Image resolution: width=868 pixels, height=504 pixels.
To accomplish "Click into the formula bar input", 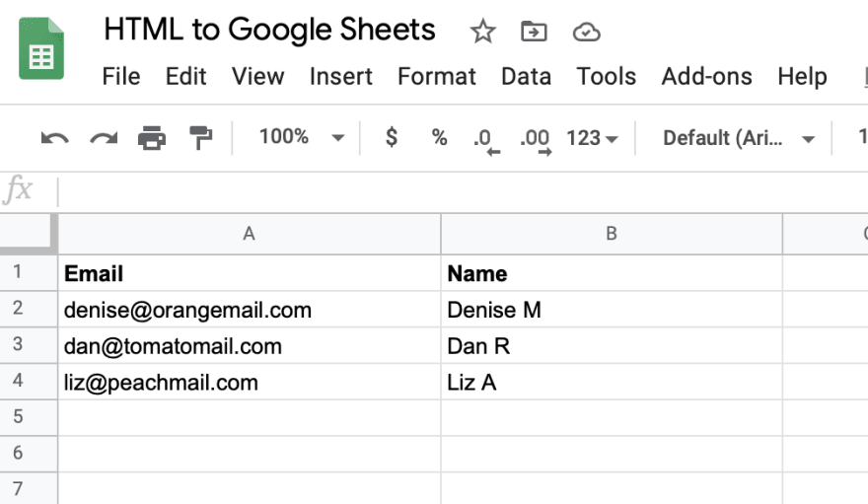I will click(x=463, y=191).
